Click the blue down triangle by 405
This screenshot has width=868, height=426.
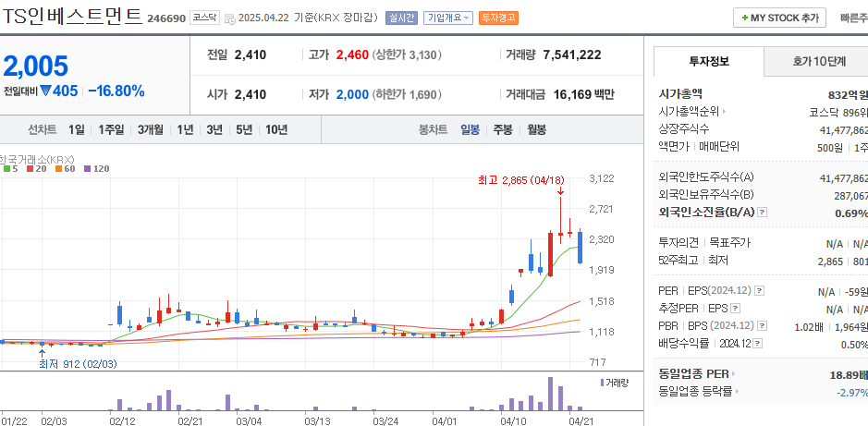tap(45, 91)
